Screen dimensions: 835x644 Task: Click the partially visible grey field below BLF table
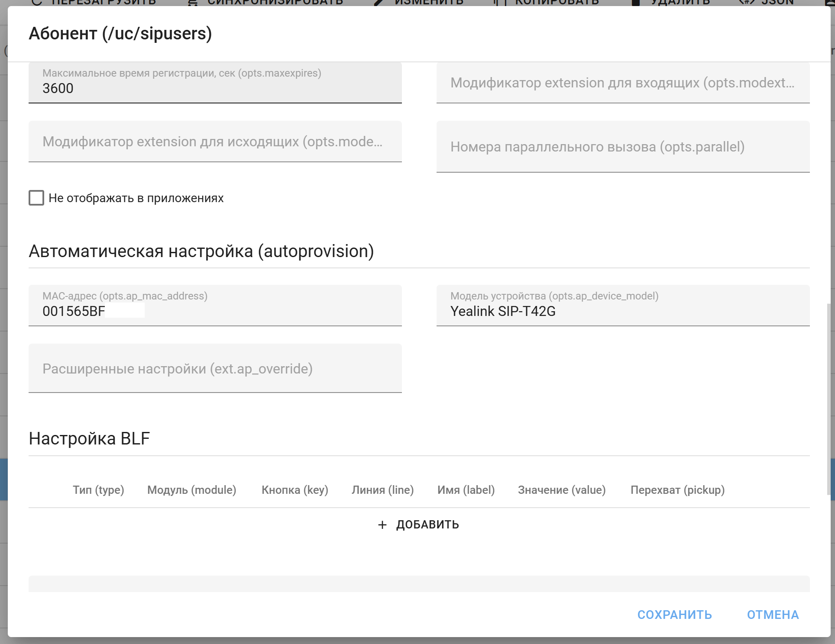coord(418,584)
